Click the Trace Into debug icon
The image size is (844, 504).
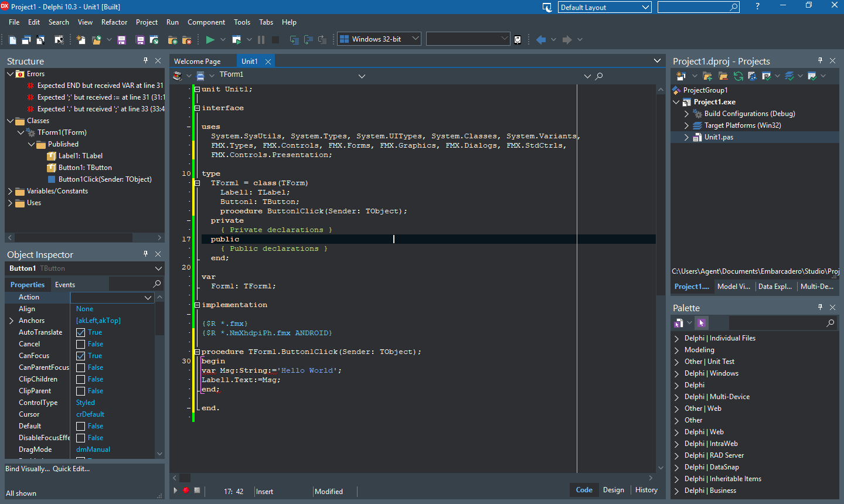294,40
